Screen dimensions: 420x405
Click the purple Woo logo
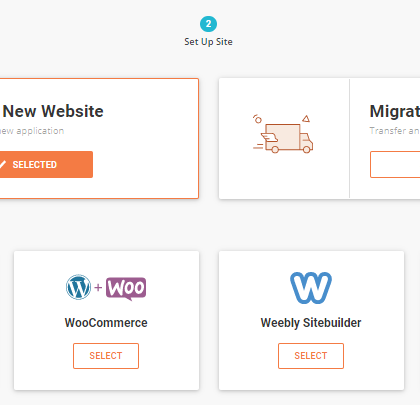point(126,288)
